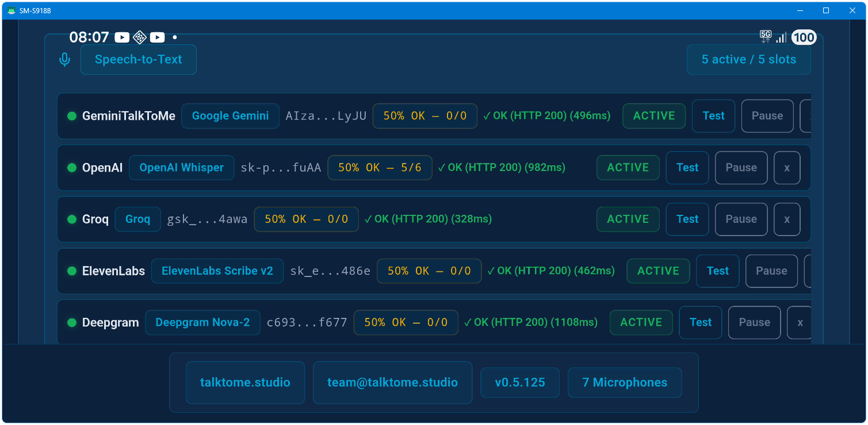The width and height of the screenshot is (868, 425).
Task: Click the ACTIVE badge on GeminiTalkToMe row
Action: point(654,116)
